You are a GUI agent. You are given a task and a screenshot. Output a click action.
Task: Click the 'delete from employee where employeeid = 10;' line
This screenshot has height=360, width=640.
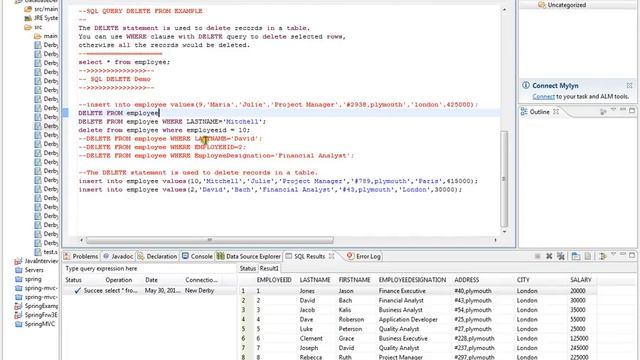pyautogui.click(x=164, y=130)
